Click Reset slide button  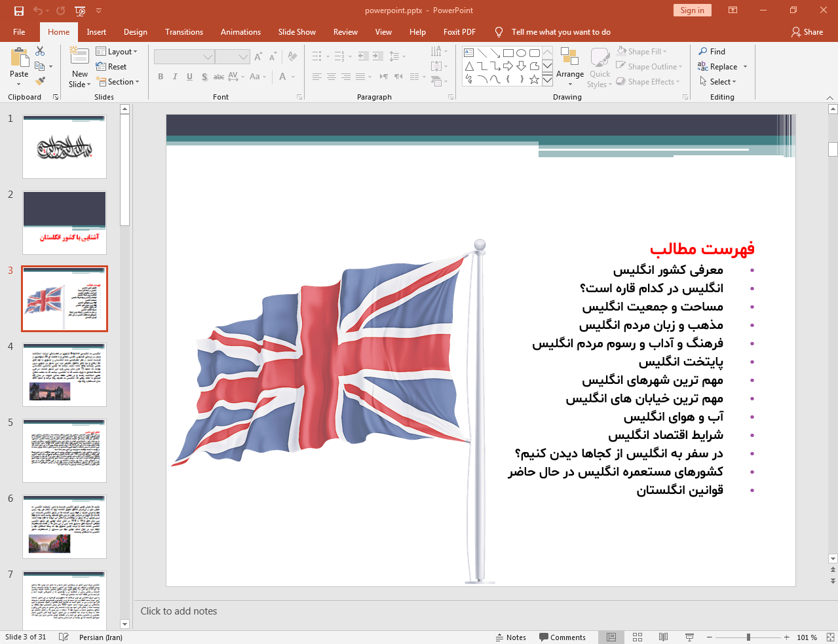click(111, 66)
